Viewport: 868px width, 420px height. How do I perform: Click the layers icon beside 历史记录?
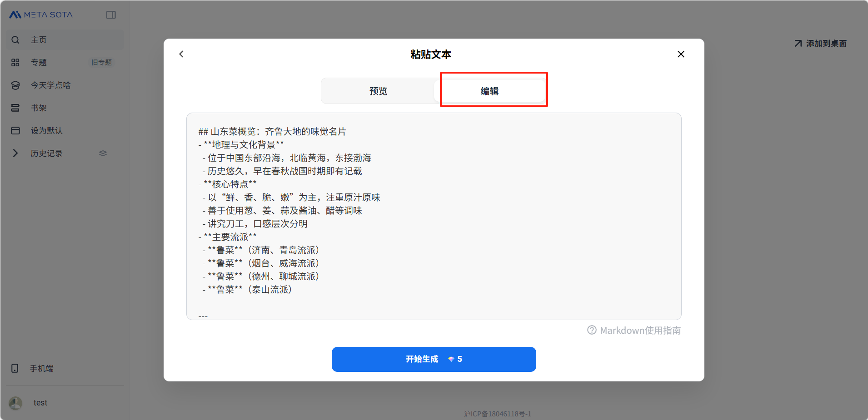103,153
